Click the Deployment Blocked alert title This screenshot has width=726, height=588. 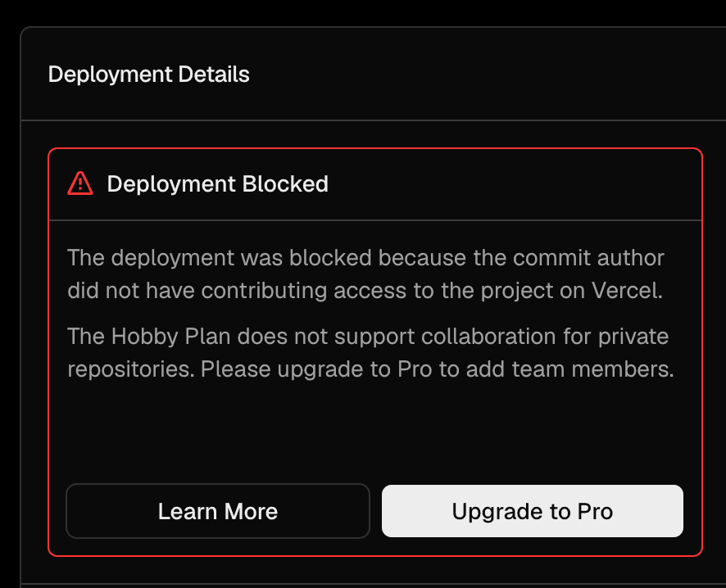coord(218,183)
